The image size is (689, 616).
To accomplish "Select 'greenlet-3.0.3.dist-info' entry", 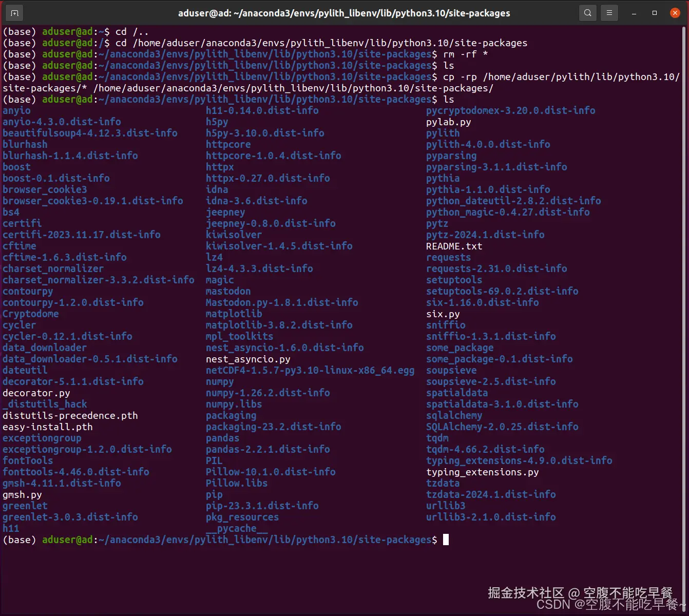I will pos(70,517).
